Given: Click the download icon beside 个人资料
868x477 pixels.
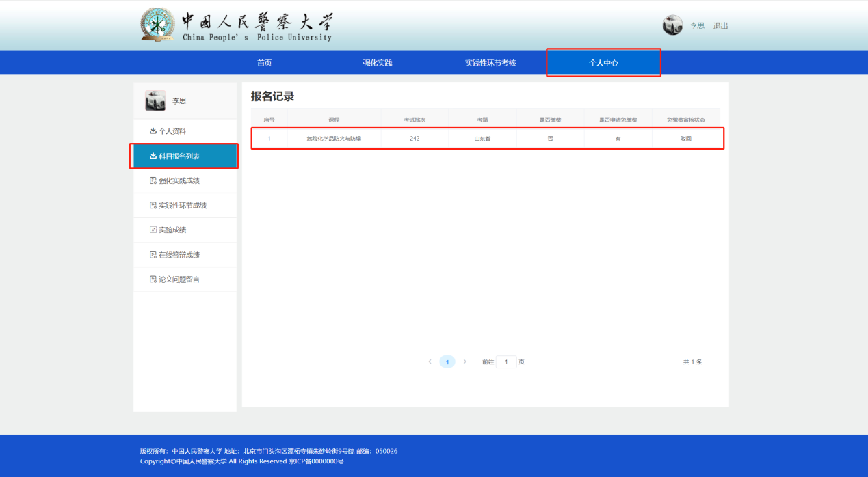Looking at the screenshot, I should pos(153,131).
